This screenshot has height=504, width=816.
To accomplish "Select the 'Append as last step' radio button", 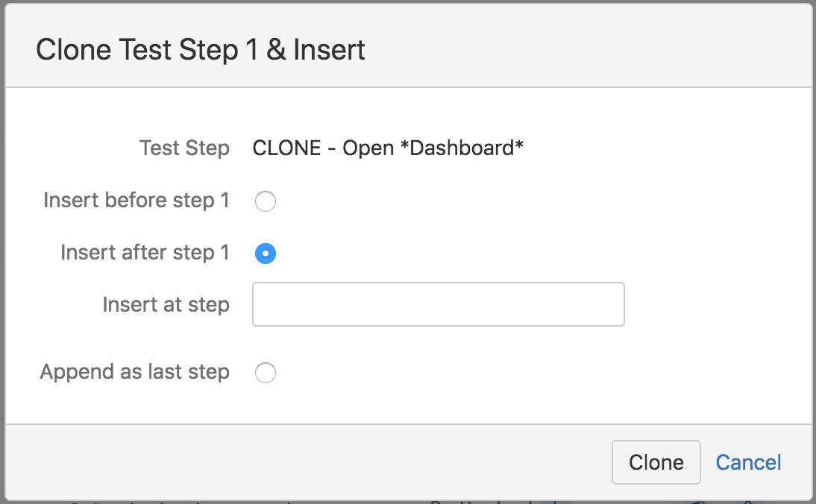I will [x=266, y=373].
